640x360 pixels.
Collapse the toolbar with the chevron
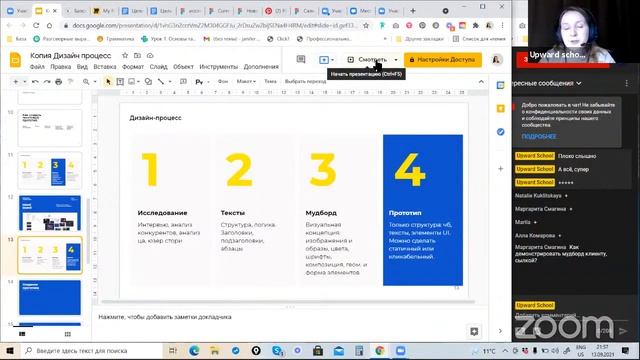481,82
